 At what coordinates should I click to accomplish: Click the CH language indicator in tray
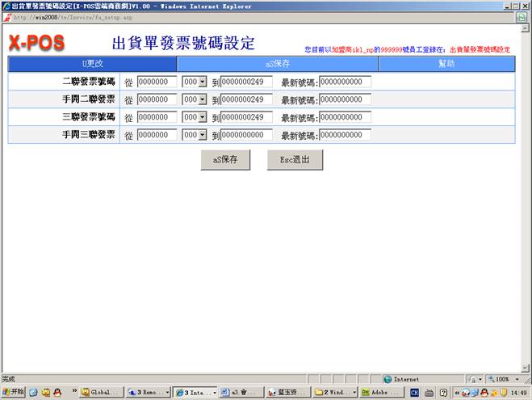(415, 392)
